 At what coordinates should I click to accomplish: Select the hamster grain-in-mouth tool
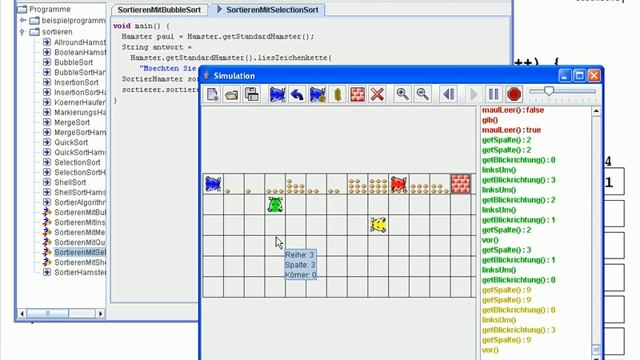point(317,94)
